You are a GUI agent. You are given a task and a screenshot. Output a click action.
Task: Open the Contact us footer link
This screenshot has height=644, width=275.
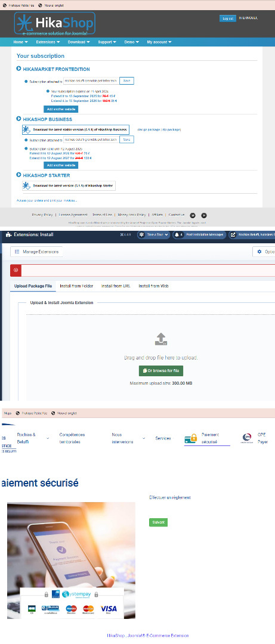pyautogui.click(x=177, y=215)
